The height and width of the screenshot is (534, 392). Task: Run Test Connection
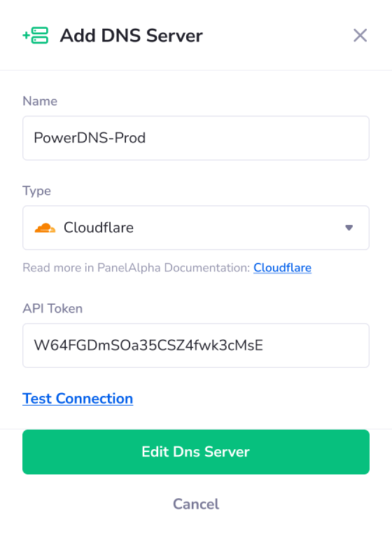[78, 399]
